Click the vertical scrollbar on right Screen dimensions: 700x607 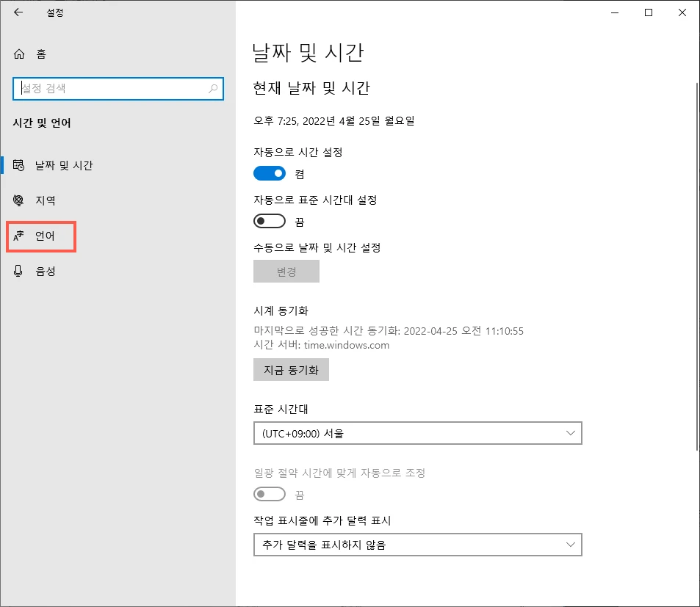pyautogui.click(x=697, y=266)
